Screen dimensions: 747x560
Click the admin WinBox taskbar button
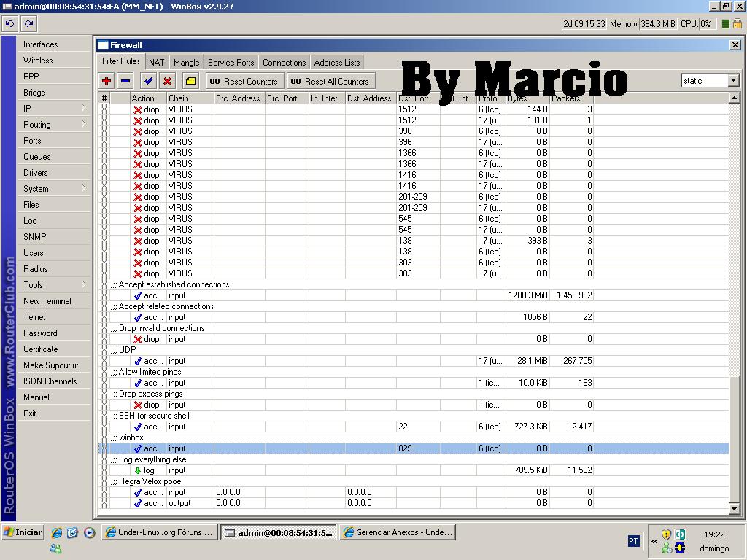pyautogui.click(x=279, y=532)
